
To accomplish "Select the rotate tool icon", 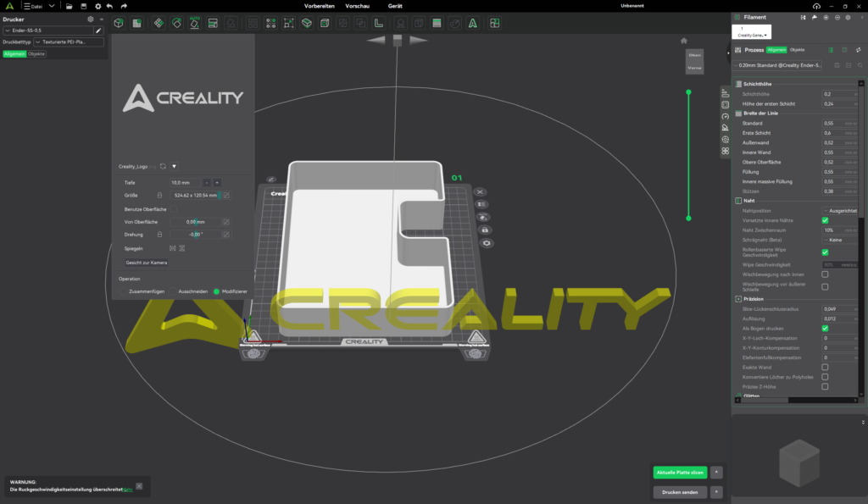I will [x=176, y=23].
